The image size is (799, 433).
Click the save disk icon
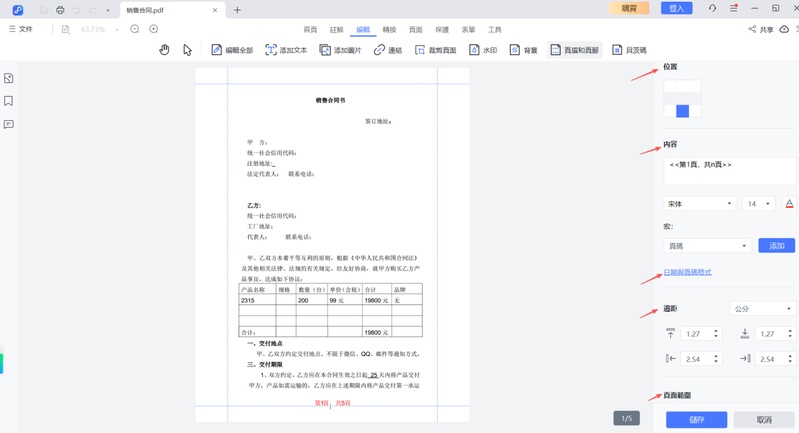pos(44,10)
